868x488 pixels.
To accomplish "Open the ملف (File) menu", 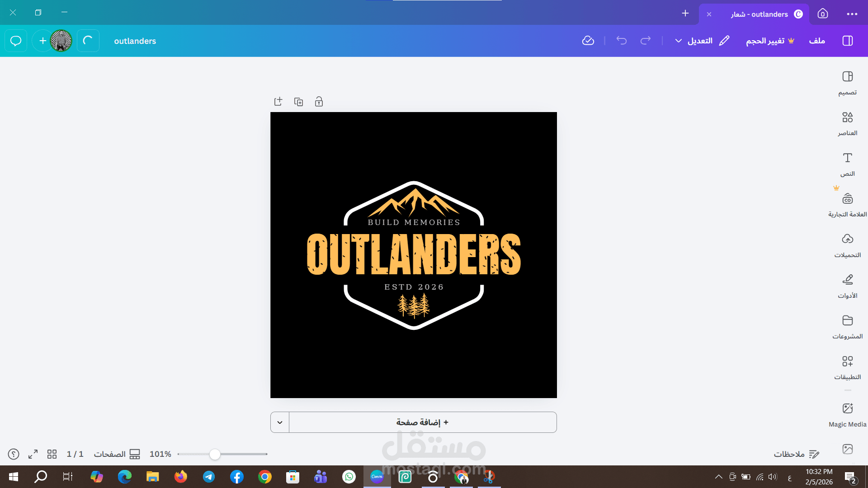I will [x=817, y=41].
